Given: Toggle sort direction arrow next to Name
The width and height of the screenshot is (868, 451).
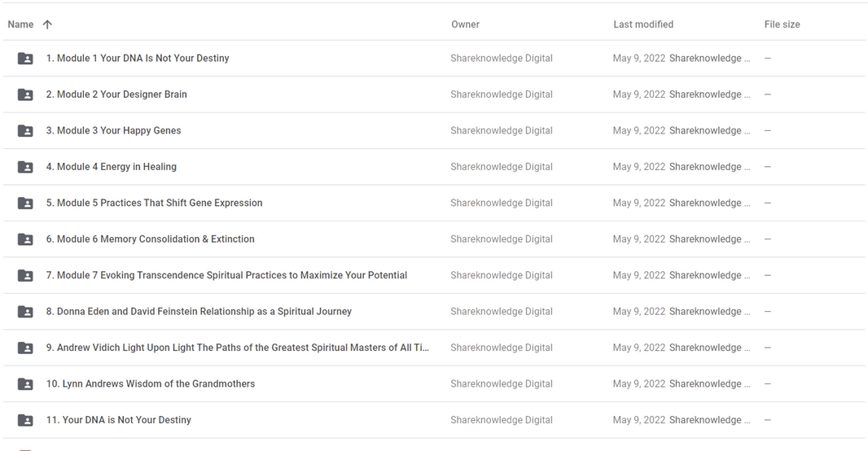Looking at the screenshot, I should pos(47,24).
